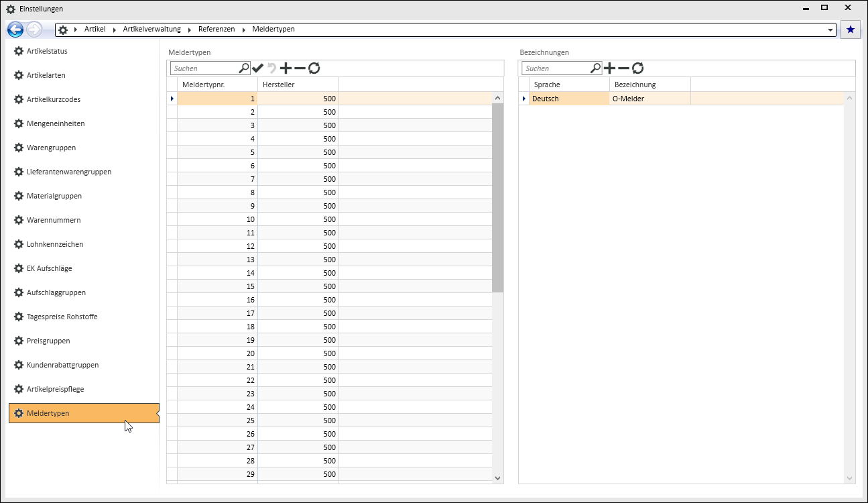Click the search magnifier in Meldertypen
The height and width of the screenshot is (503, 868).
244,68
